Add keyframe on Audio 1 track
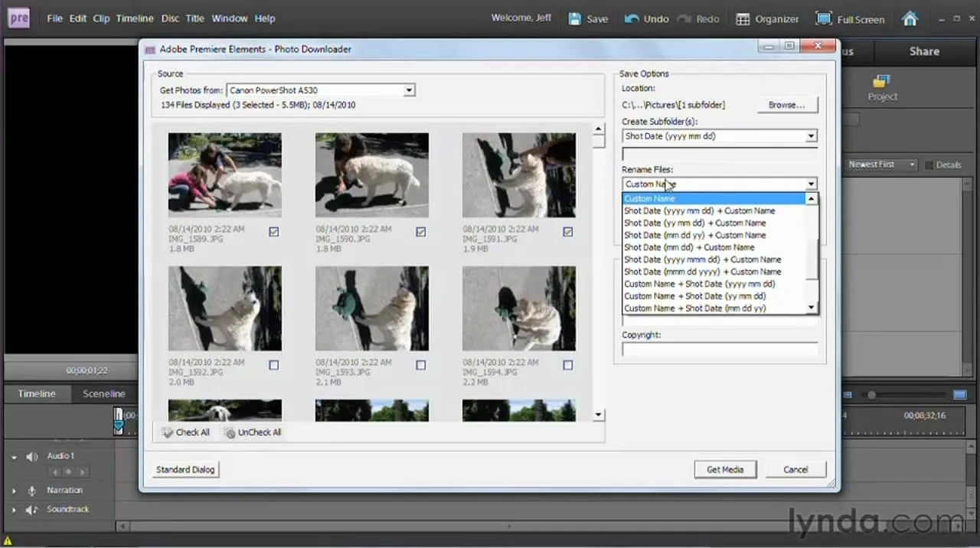The height and width of the screenshot is (548, 980). [x=68, y=472]
